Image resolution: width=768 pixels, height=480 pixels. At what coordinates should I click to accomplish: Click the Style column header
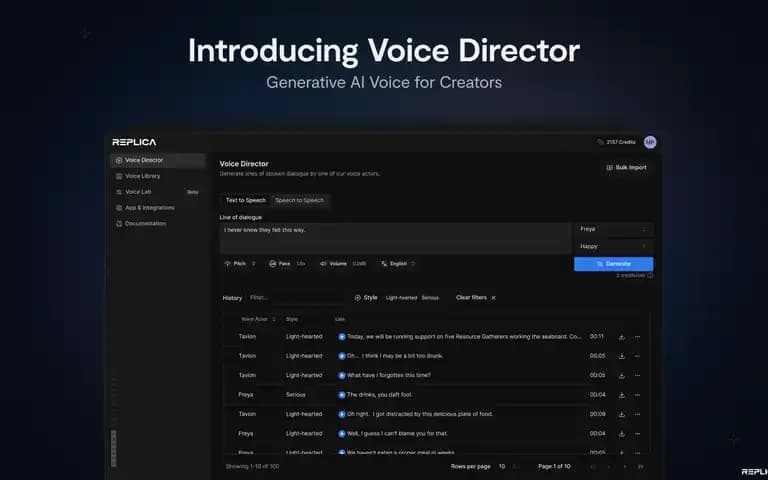(x=292, y=319)
